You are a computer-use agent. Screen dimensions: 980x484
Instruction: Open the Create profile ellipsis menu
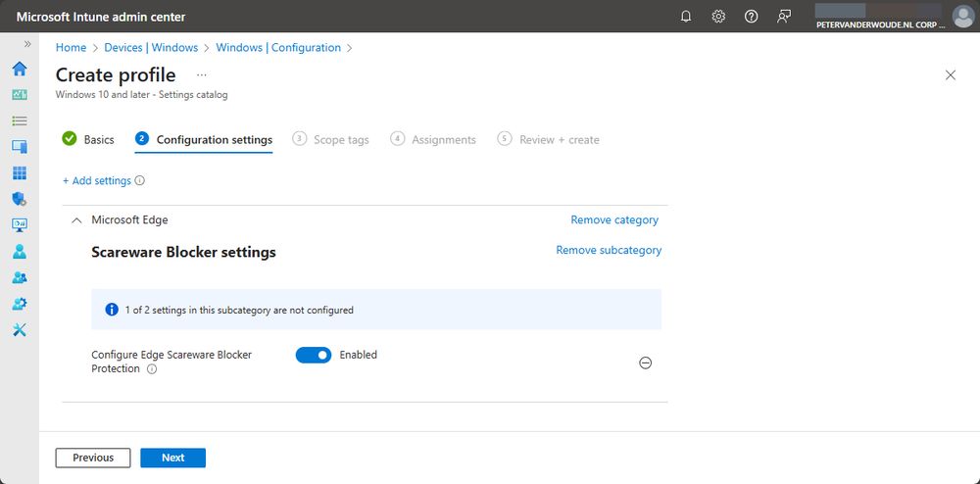[201, 74]
